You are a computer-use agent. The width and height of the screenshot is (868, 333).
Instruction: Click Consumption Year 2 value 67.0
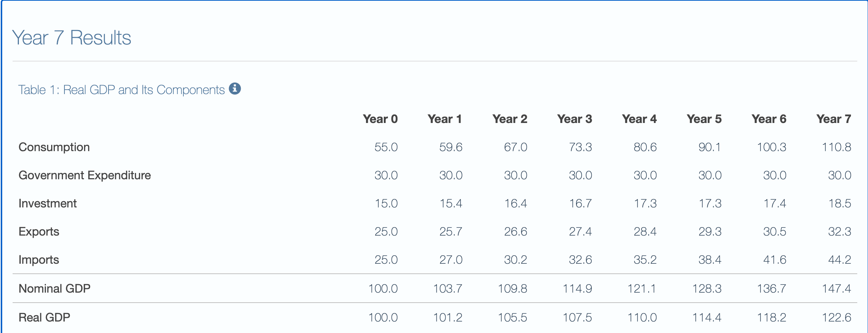(516, 147)
